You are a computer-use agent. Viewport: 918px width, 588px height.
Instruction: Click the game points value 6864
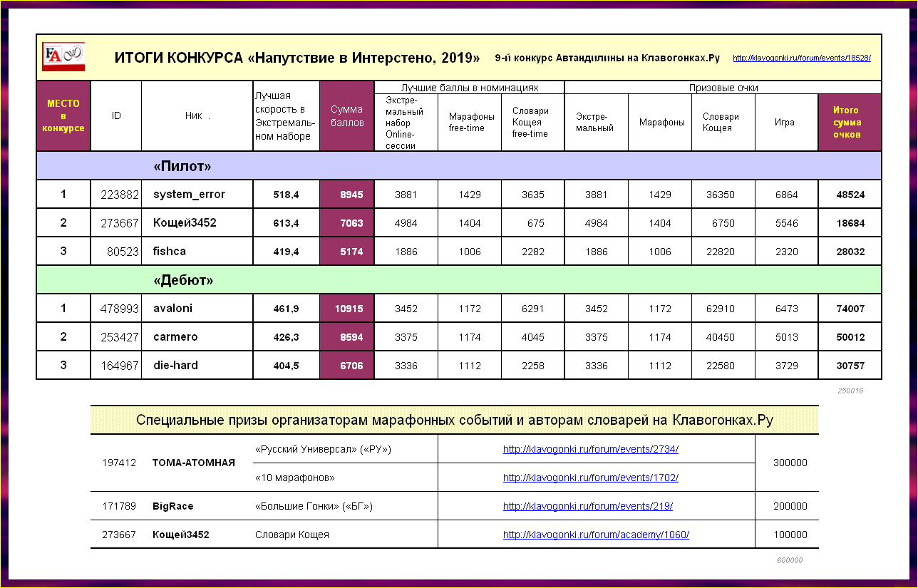click(x=787, y=195)
